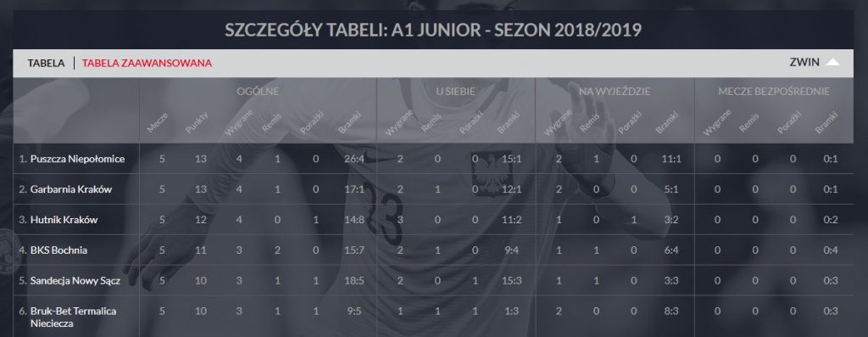Click the U SIEBIE column group header
The image size is (868, 337).
click(x=455, y=92)
